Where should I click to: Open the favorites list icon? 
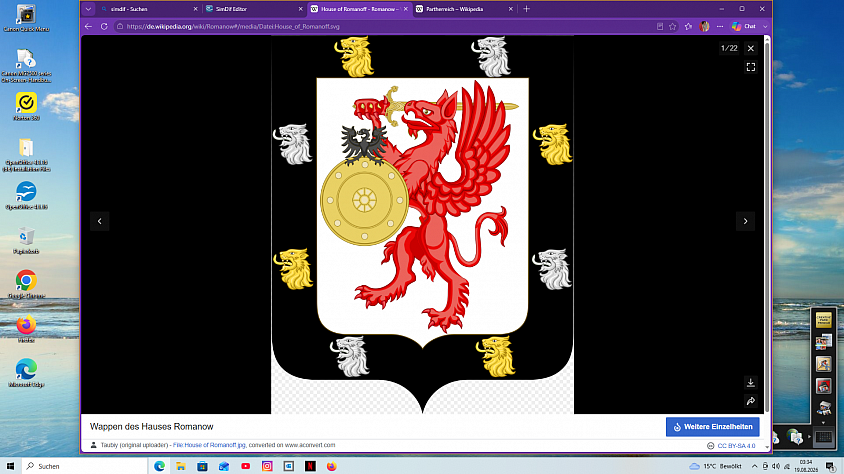click(688, 26)
